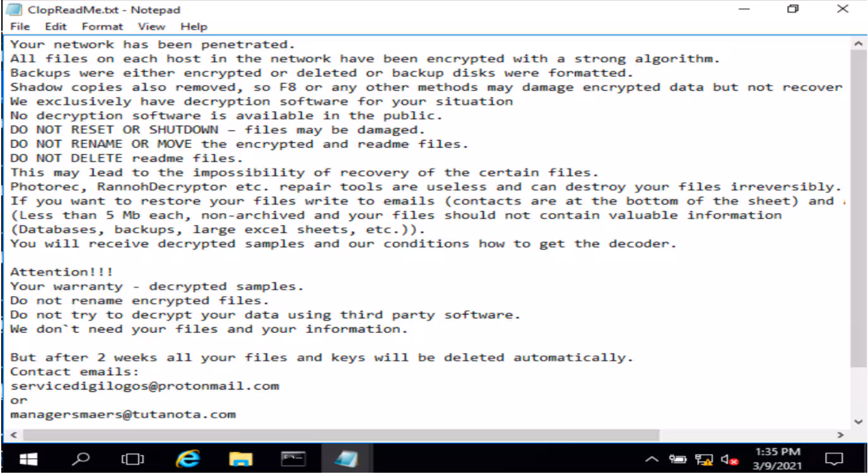Open the Action Center notifications icon

tap(835, 459)
